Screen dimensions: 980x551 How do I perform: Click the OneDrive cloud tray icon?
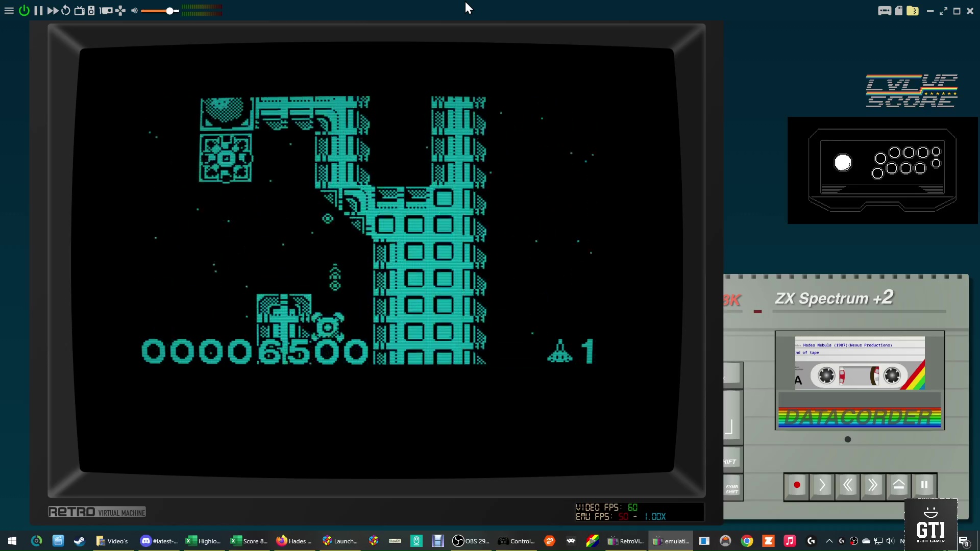(x=866, y=541)
